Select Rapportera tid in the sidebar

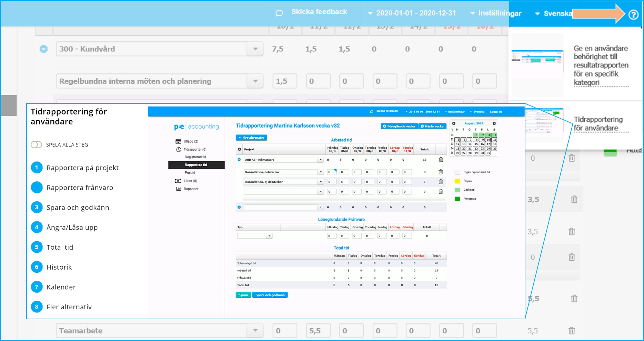click(x=196, y=165)
